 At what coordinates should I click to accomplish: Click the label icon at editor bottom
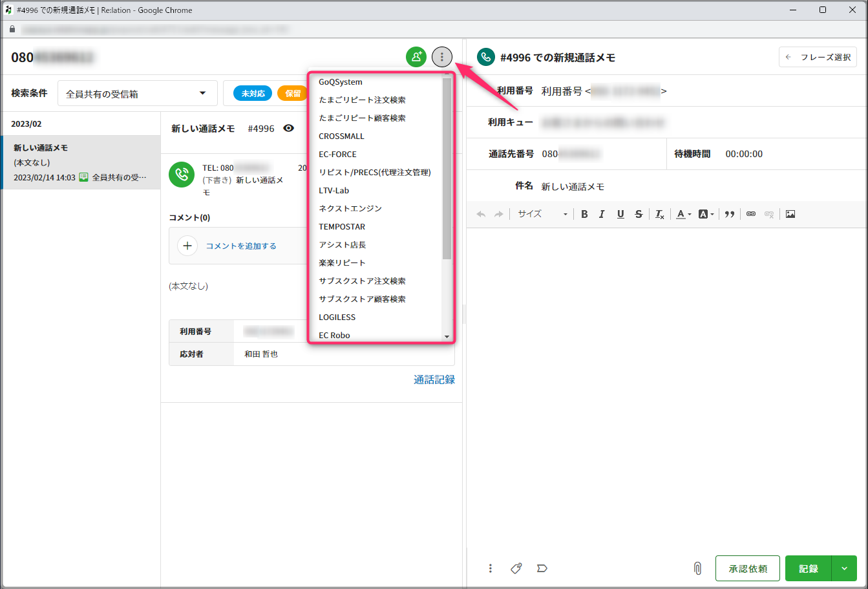tap(542, 568)
